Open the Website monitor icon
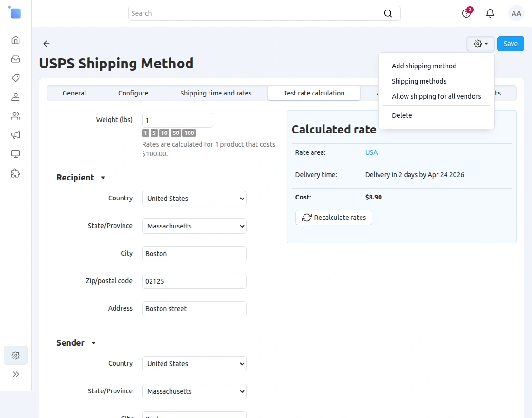Viewport: 532px width, 418px height. [16, 154]
